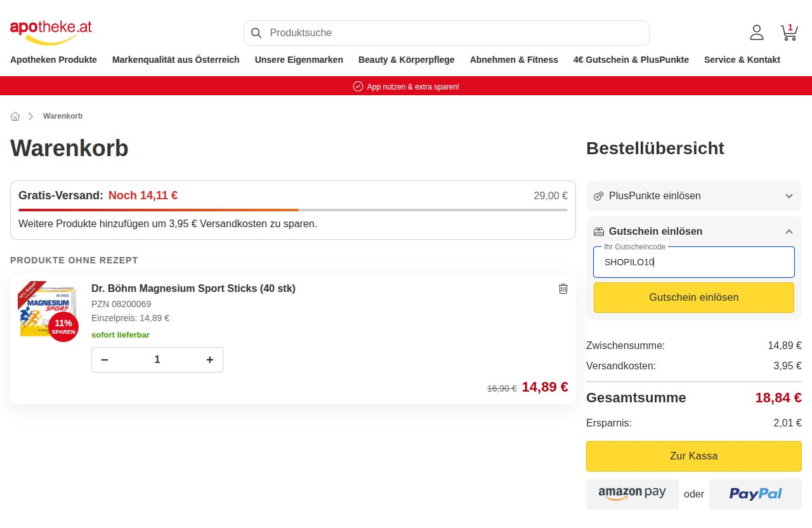Pay with Amazon Pay button
Viewport: 812px width, 528px height.
pos(632,494)
